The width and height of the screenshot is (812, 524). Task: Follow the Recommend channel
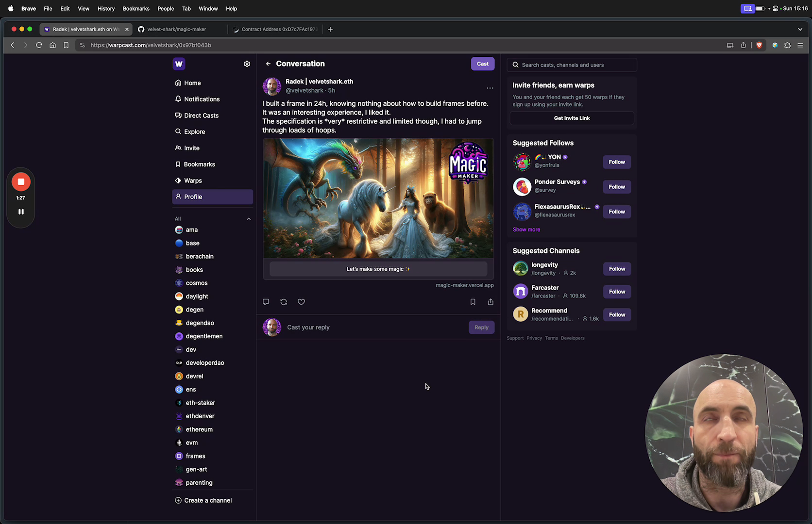pos(617,315)
